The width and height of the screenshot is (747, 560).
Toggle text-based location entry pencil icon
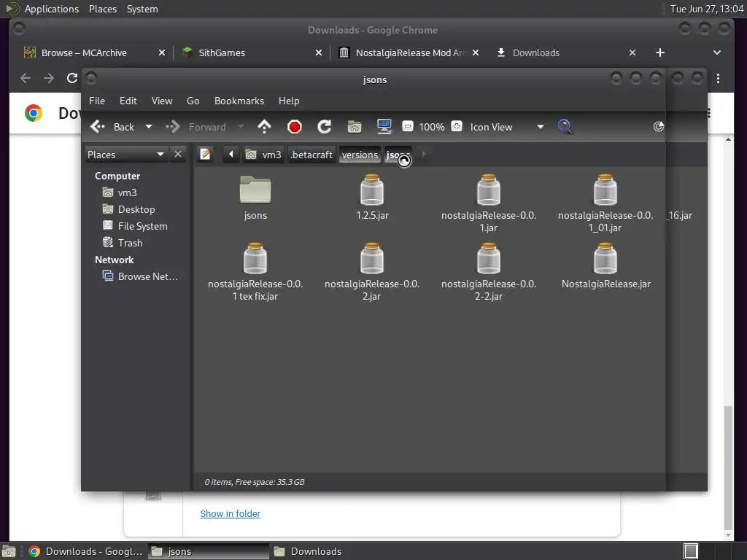coord(205,155)
